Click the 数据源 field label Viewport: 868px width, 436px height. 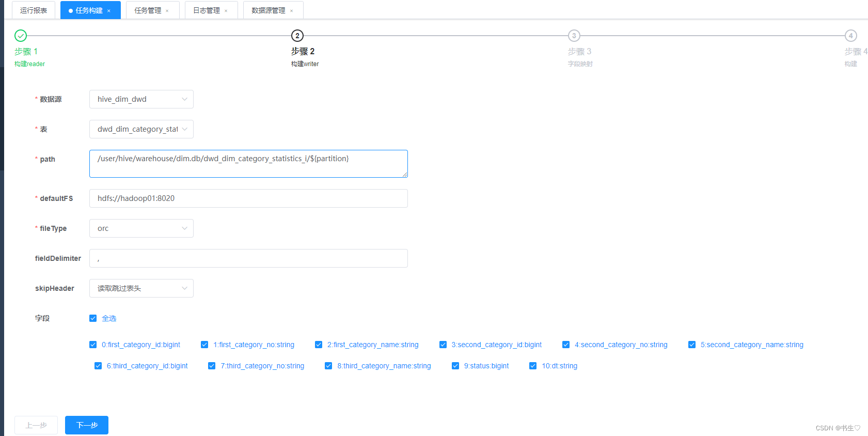(51, 99)
